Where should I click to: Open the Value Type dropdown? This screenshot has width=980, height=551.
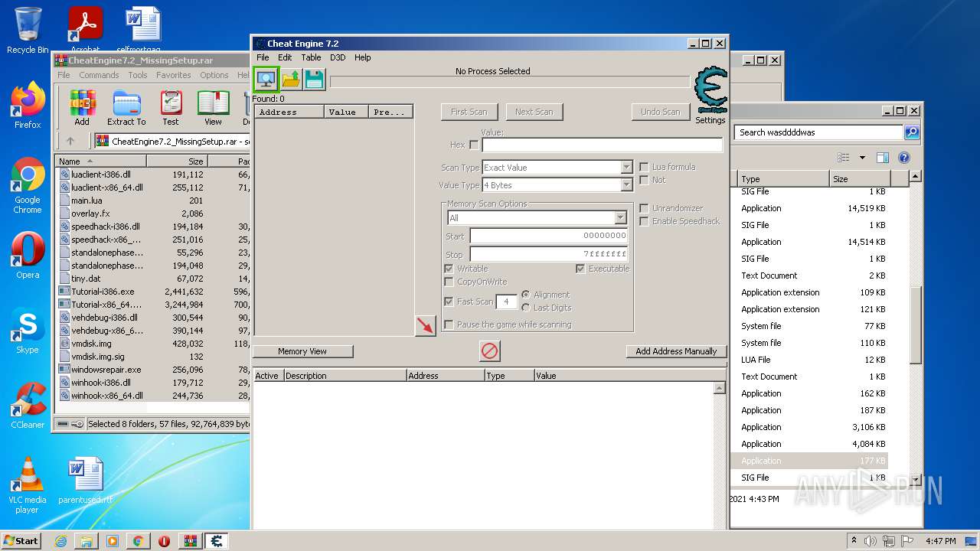(626, 185)
